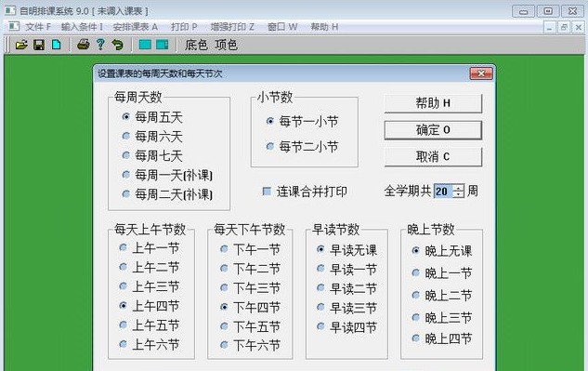Screen dimensions: 588x371
Task: Set top color via 顶色
Action: (x=226, y=45)
